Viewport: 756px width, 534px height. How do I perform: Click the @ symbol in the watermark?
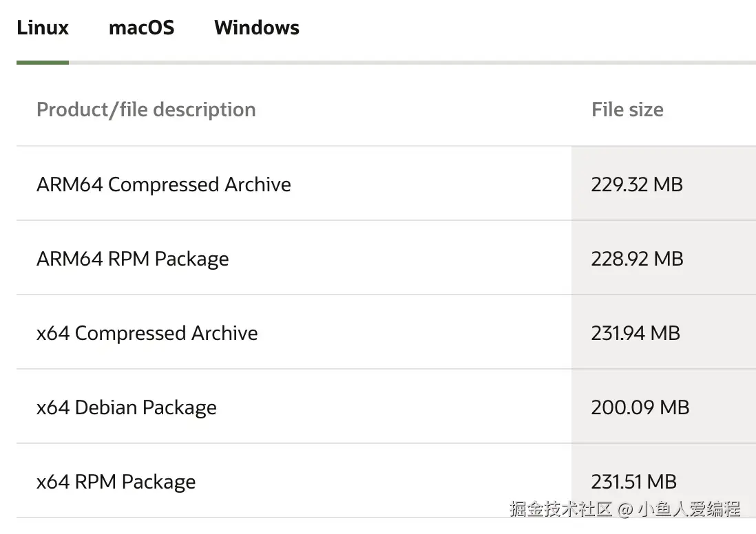624,510
